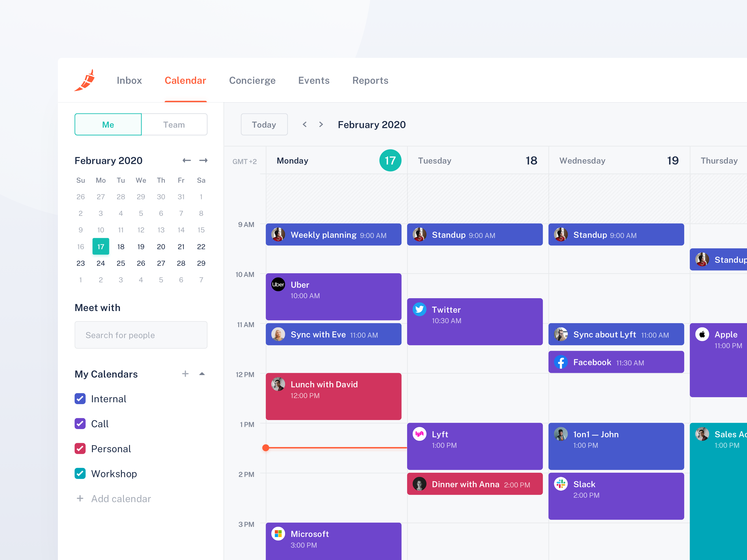Screen dimensions: 747x560
Task: Click the Thursday column header
Action: [719, 160]
